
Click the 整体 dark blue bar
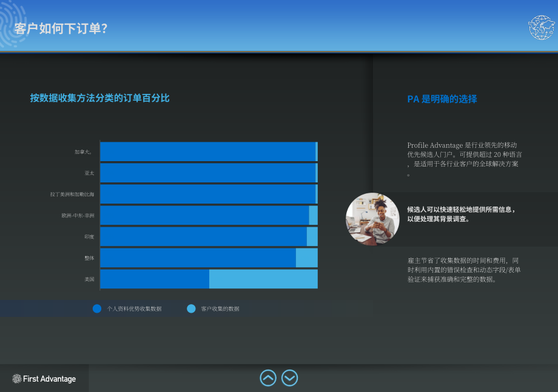[x=198, y=257]
